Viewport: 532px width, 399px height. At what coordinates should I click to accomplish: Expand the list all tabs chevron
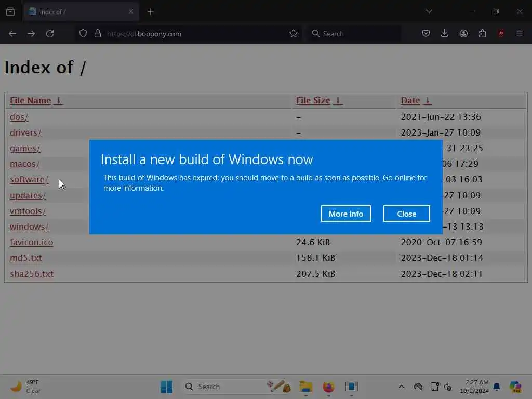pyautogui.click(x=429, y=11)
